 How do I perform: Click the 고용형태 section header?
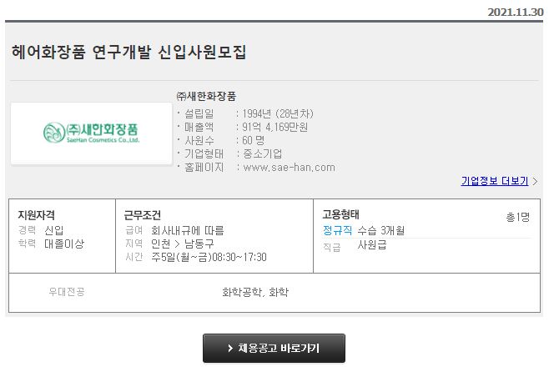click(340, 214)
